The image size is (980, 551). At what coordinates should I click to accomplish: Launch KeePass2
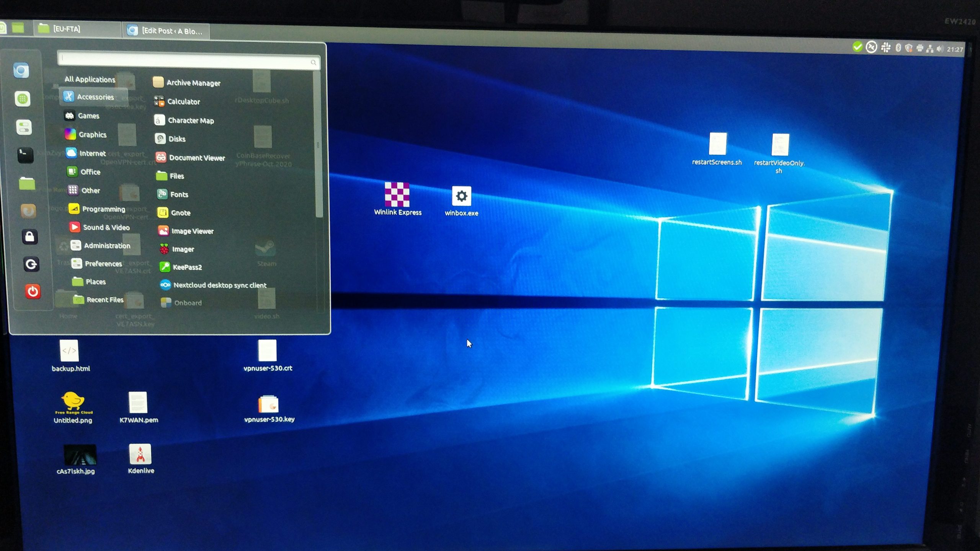coord(181,267)
